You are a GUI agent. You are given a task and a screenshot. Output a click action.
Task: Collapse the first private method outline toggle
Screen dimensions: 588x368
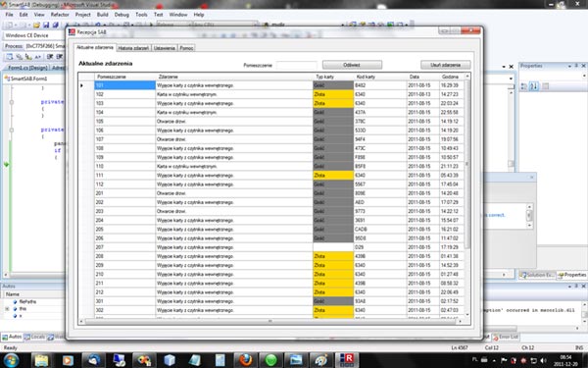(x=12, y=102)
